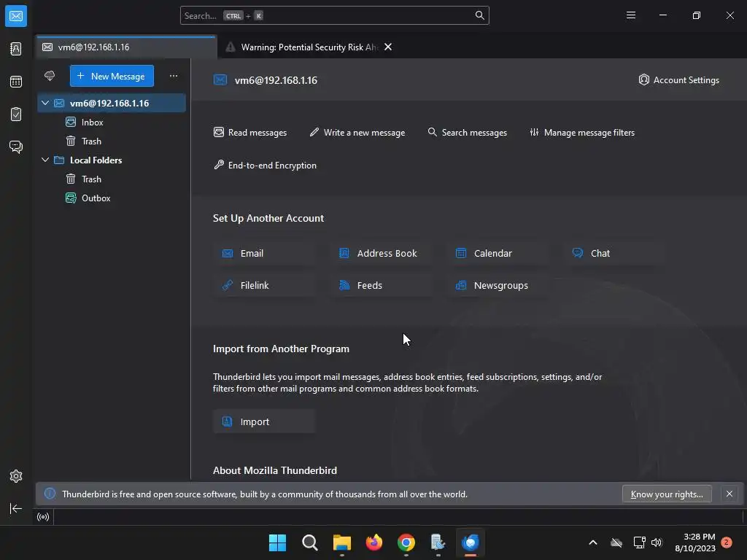Viewport: 747px width, 560px height.
Task: Click the Get Messages cloud icon
Action: pos(50,76)
